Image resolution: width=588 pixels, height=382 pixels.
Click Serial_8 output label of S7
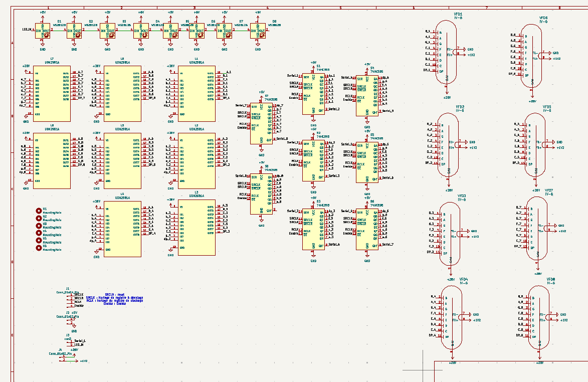click(282, 138)
